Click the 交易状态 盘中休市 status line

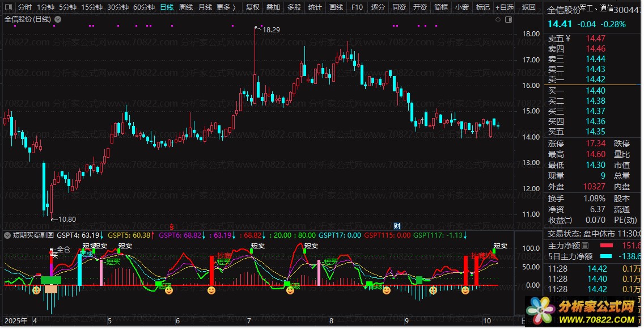point(594,234)
